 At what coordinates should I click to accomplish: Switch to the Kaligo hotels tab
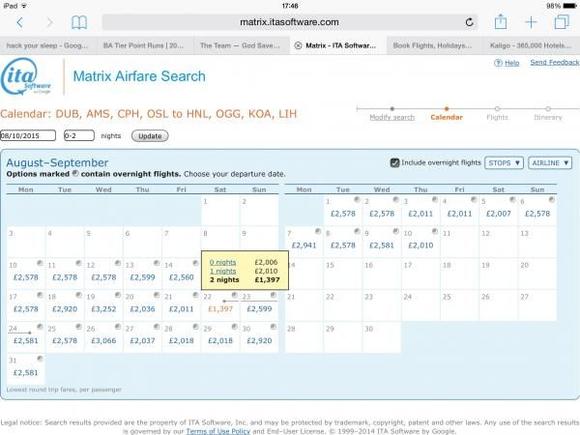(530, 45)
